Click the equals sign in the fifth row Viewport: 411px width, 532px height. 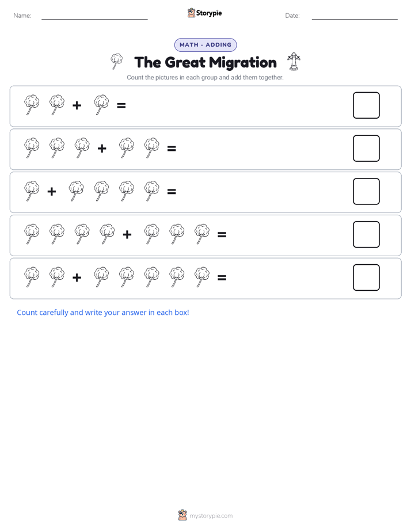[x=222, y=278]
